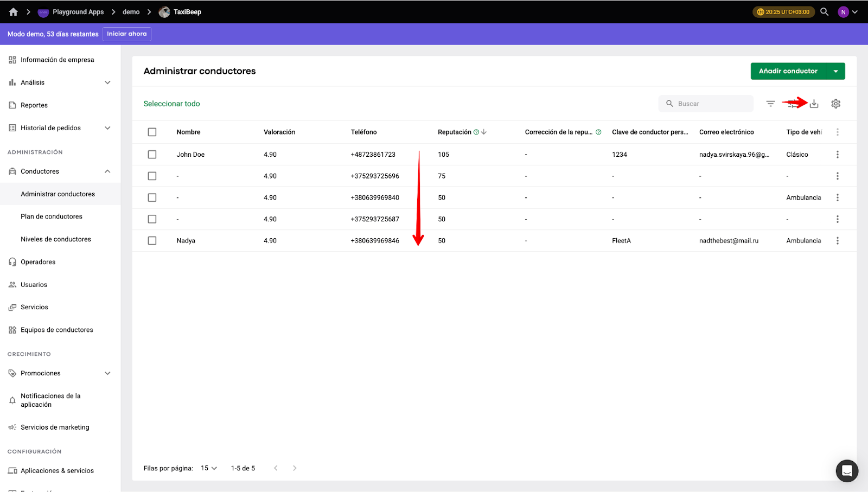
Task: Toggle the select-all header checkbox
Action: (x=152, y=132)
